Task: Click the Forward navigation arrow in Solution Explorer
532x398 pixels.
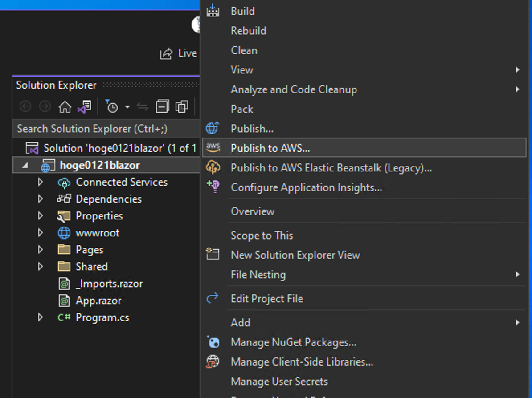Action: point(45,107)
